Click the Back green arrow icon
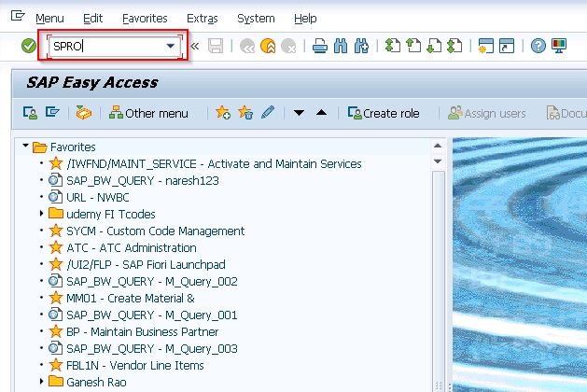Screen dimensions: 587x392 click(247, 46)
